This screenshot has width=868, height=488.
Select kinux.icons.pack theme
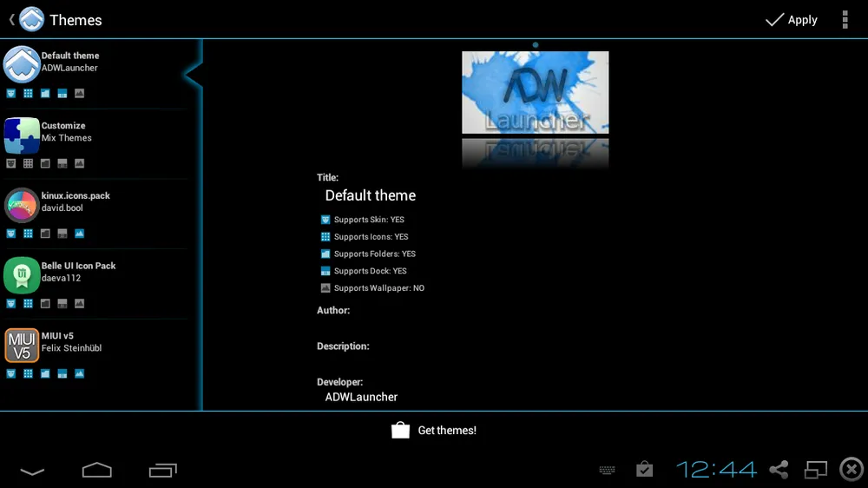point(94,214)
